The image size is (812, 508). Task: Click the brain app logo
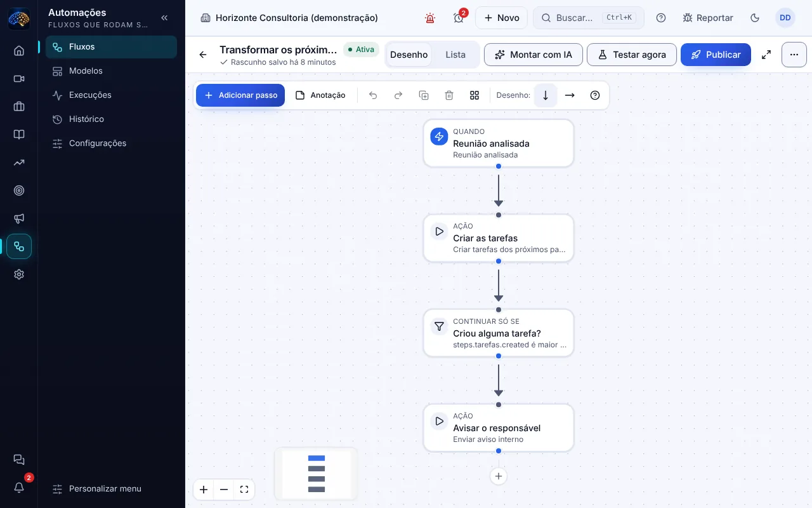click(x=19, y=18)
